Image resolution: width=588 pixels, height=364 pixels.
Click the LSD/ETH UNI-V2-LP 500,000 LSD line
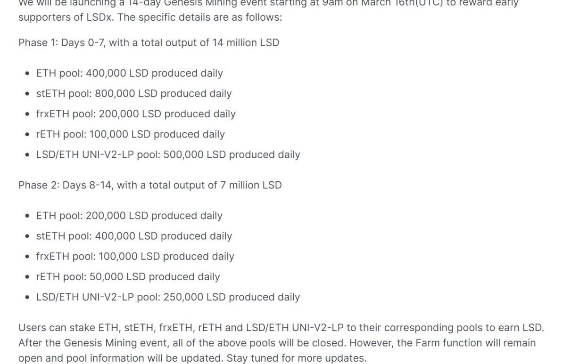(168, 155)
